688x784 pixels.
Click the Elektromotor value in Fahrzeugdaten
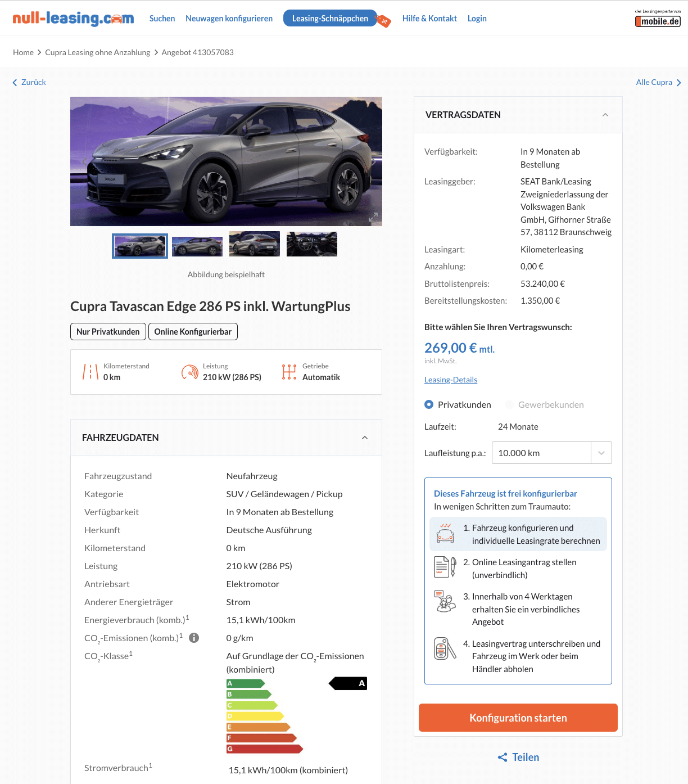252,584
